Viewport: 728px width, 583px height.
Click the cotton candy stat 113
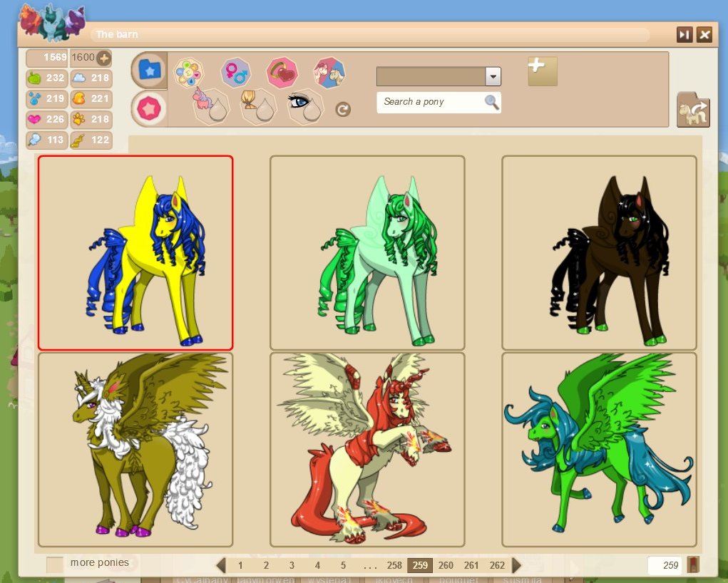47,140
